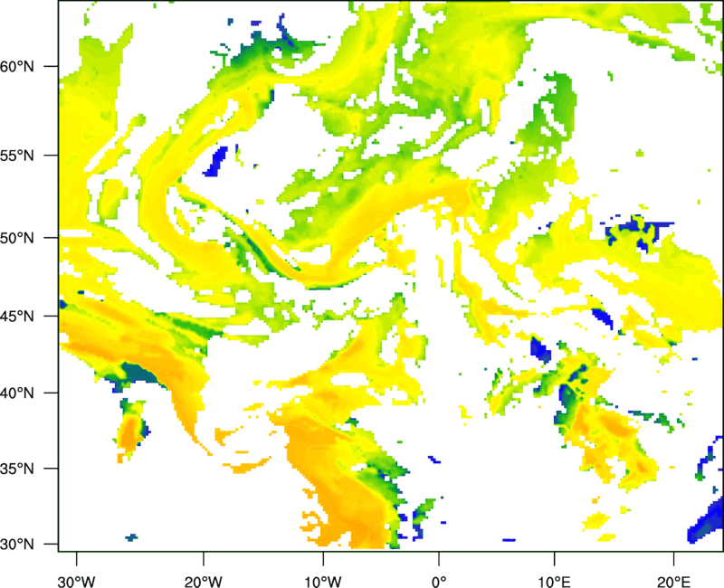
Task: Click the 50°N latitude label
Action: [17, 238]
